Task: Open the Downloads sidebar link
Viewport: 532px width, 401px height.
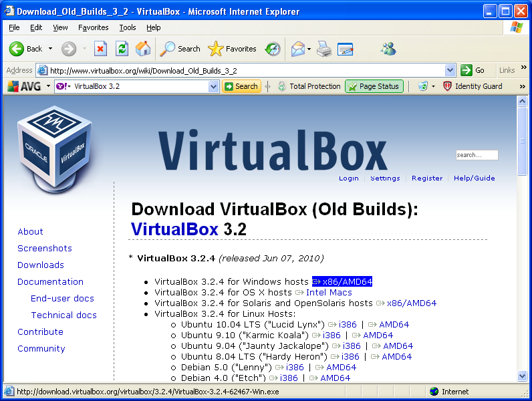Action: (41, 265)
